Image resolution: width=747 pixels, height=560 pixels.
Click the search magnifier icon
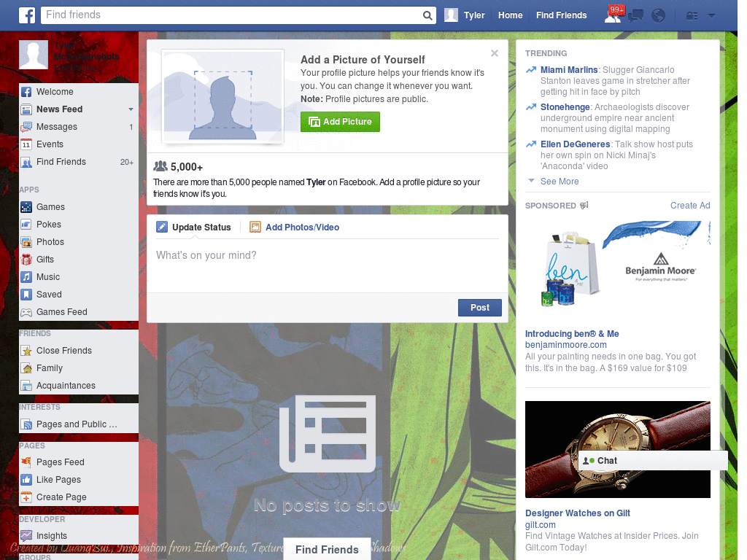tap(427, 15)
